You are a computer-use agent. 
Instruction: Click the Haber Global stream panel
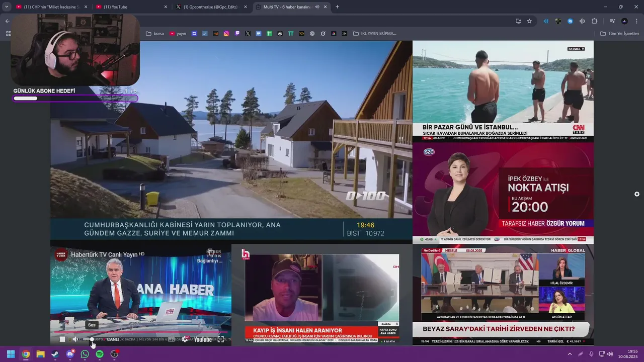[503, 295]
